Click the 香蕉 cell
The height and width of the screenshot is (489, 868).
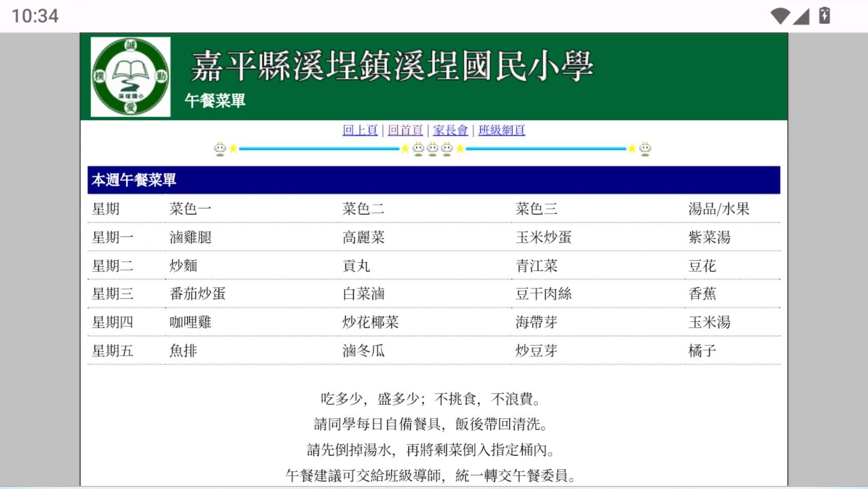coord(702,294)
